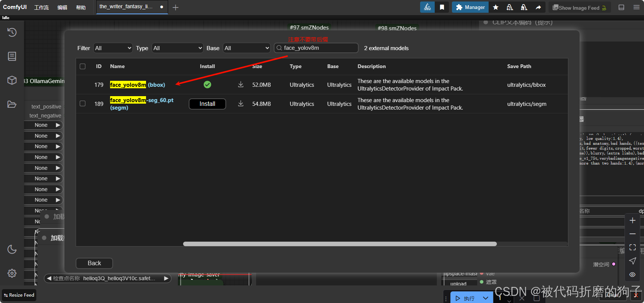Click the horizontal scrollbar of model table

(x=340, y=244)
